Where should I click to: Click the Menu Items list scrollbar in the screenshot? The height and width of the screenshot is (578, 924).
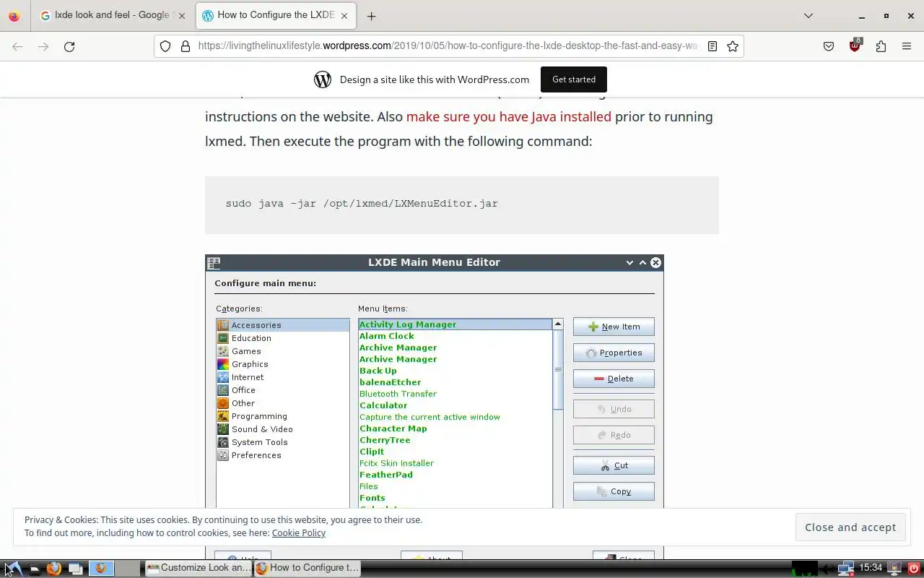click(558, 413)
